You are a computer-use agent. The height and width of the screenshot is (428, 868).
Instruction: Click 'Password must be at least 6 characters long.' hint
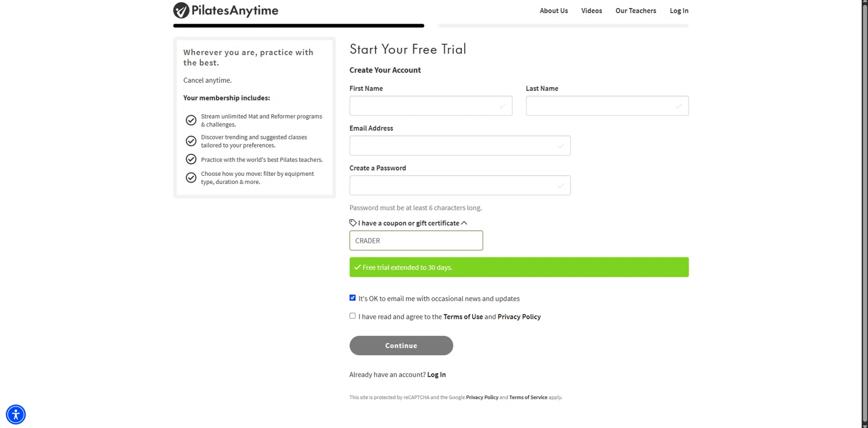coord(415,208)
